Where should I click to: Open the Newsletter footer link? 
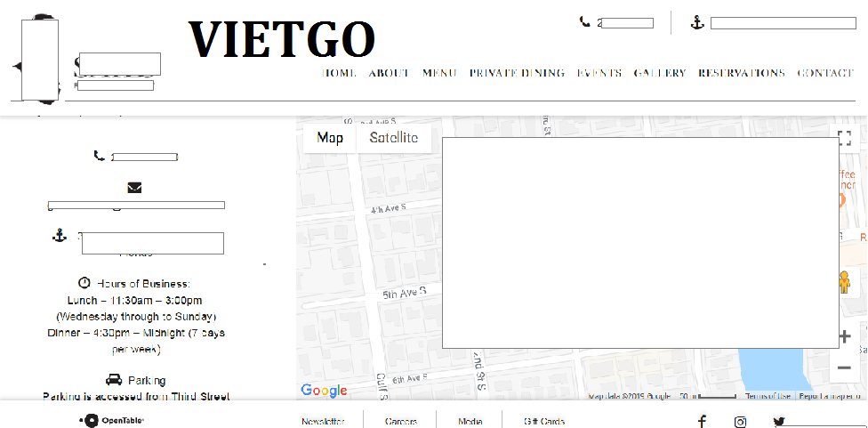[324, 422]
